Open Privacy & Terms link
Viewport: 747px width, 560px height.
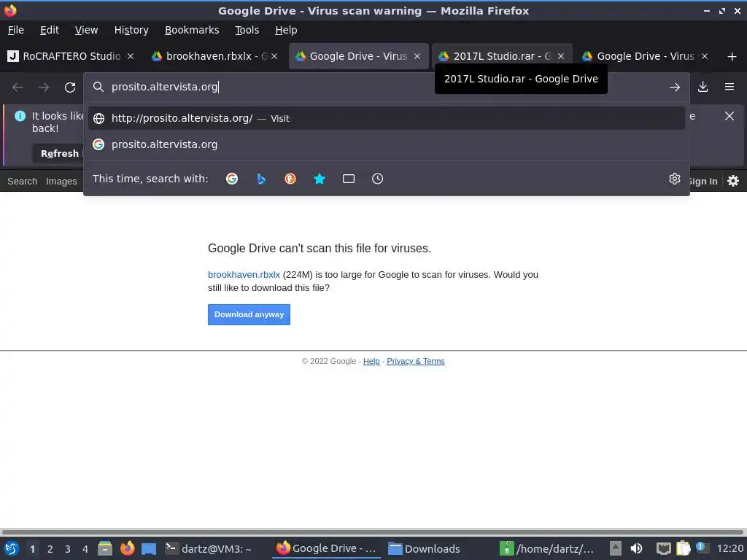click(415, 361)
